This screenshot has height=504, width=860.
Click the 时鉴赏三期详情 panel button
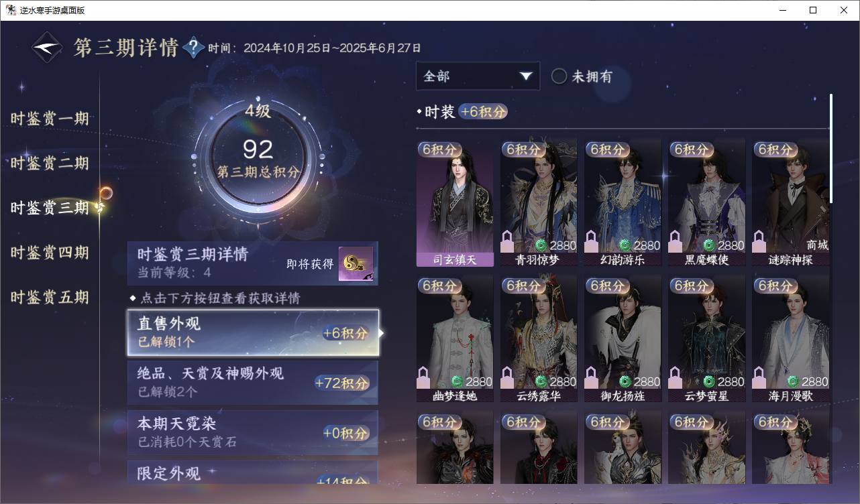pos(253,263)
